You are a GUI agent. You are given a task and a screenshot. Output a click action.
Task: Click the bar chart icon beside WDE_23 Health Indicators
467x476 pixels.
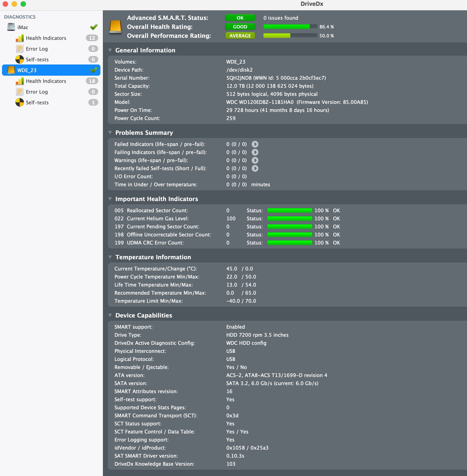point(20,81)
